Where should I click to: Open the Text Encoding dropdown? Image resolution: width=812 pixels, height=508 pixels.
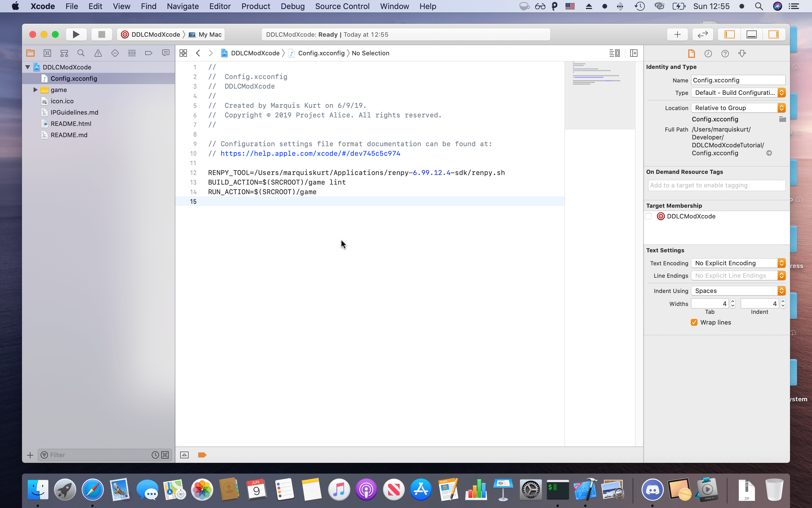[x=738, y=263]
